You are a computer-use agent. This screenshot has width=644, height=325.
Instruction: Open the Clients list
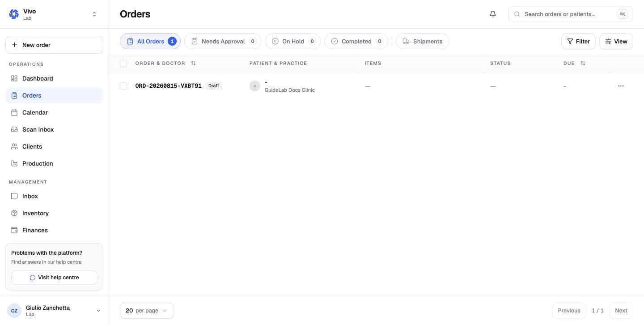pos(54,146)
